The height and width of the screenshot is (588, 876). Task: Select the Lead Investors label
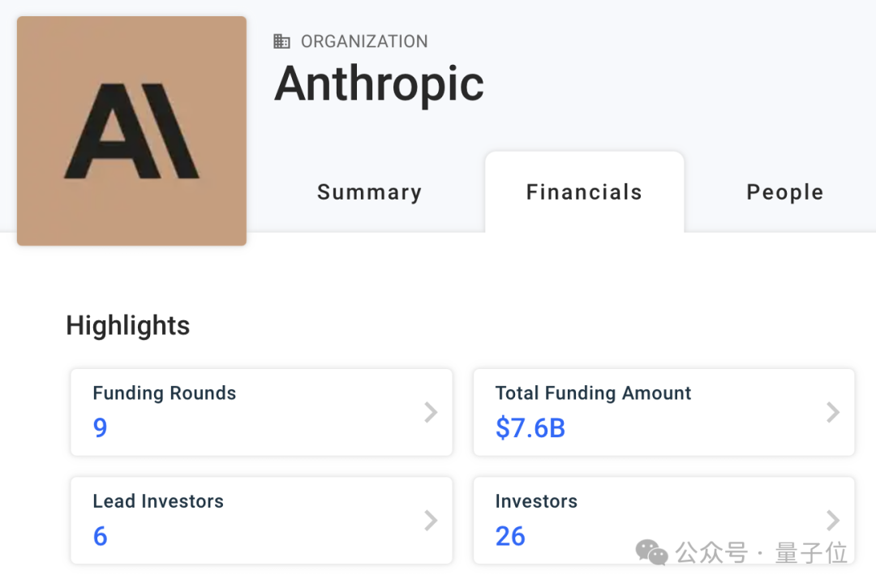[157, 501]
